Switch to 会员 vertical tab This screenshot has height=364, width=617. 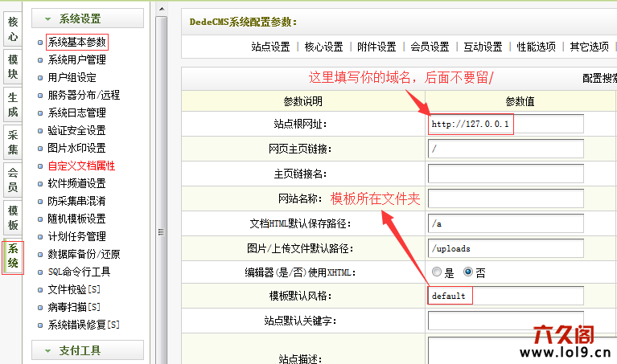pyautogui.click(x=13, y=180)
